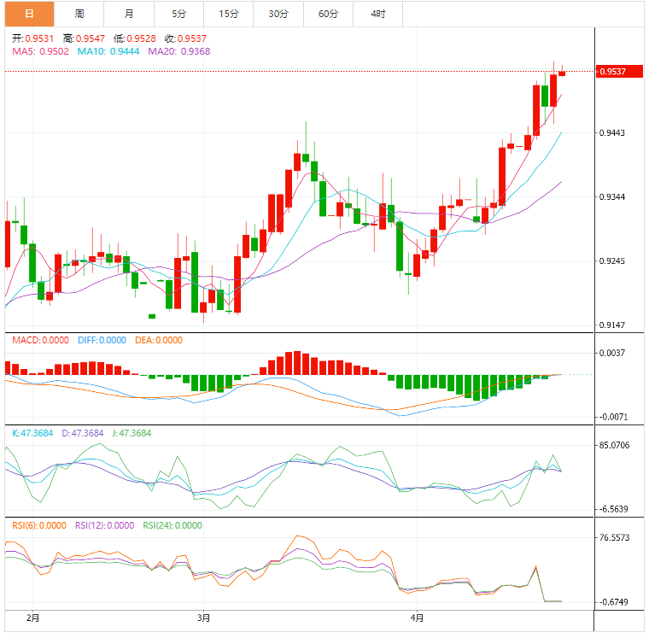Click the K: 47.3684 label

(32, 433)
